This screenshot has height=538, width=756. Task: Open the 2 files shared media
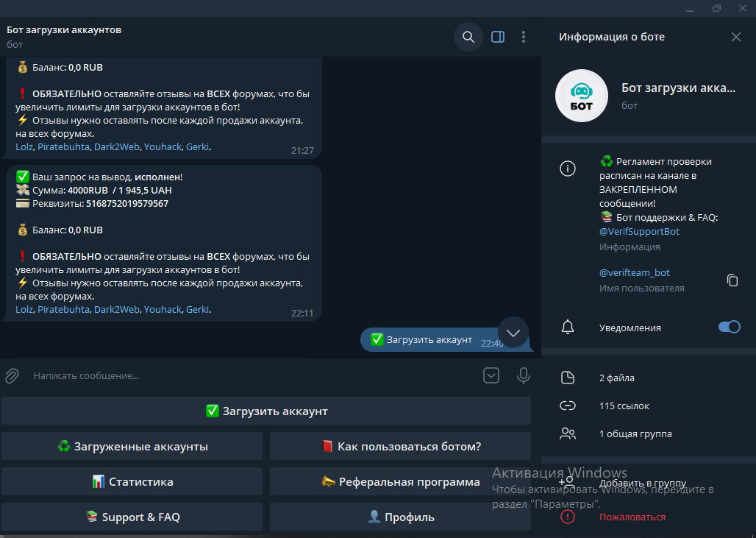point(616,378)
